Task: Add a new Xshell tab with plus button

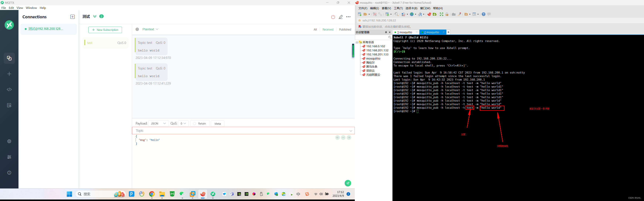Action: click(448, 32)
